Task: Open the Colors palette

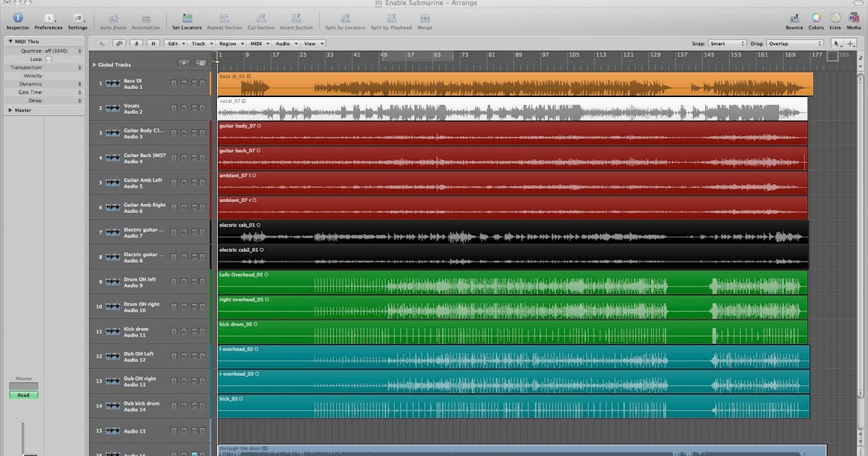Action: (816, 20)
